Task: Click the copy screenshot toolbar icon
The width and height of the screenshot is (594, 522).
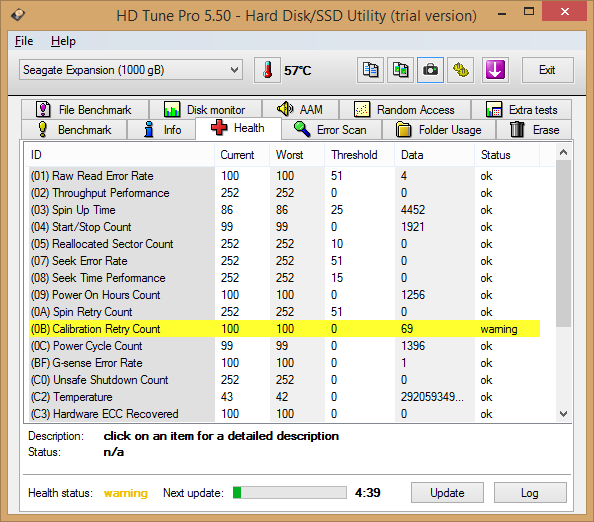Action: pos(400,70)
